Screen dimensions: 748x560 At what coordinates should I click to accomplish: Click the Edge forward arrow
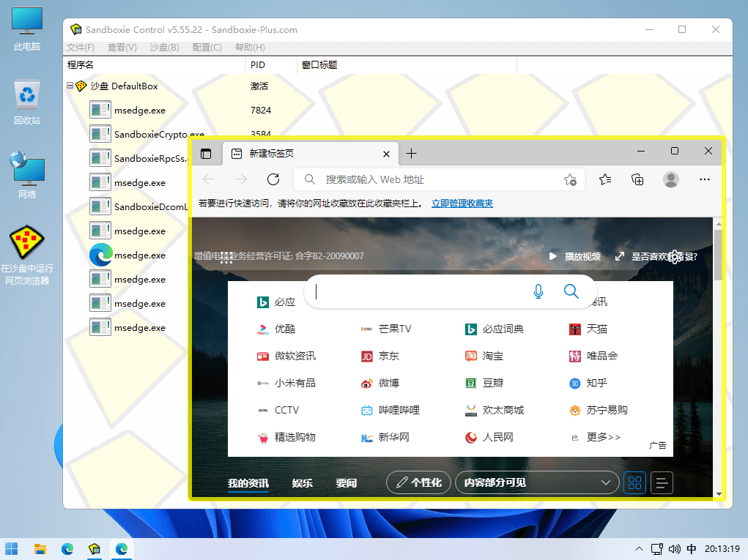241,179
